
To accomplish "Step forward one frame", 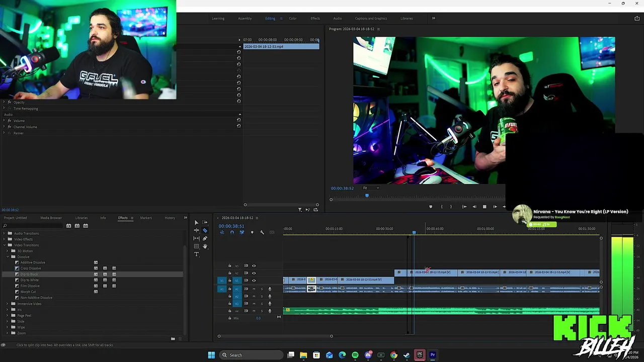I will point(495,207).
